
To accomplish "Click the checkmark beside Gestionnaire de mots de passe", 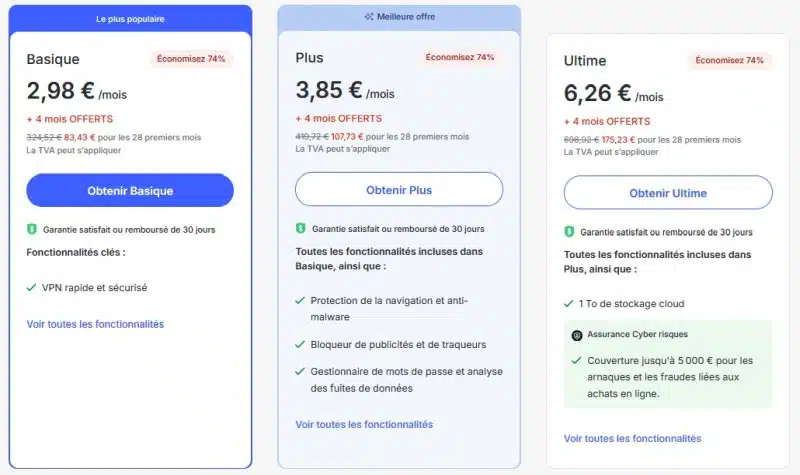I will click(x=300, y=371).
